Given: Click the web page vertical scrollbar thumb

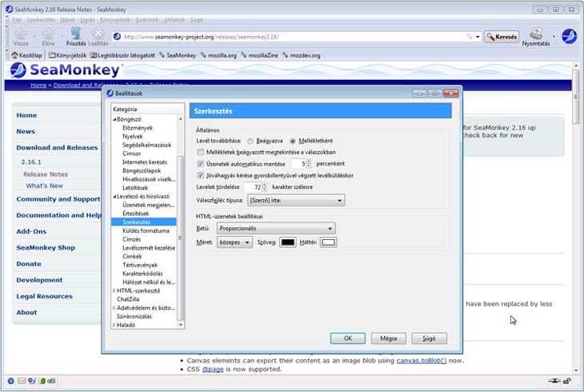Looking at the screenshot, I should click(x=576, y=97).
